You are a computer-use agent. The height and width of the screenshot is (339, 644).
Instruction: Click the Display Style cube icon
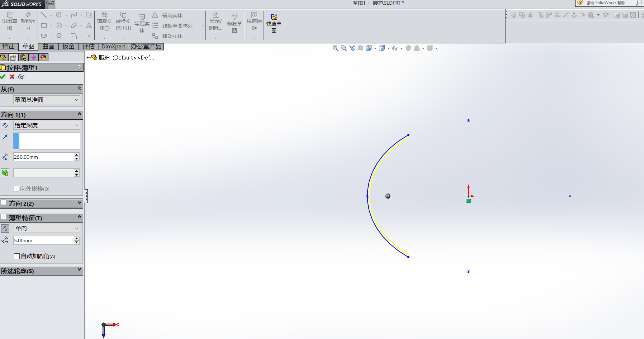pyautogui.click(x=382, y=48)
